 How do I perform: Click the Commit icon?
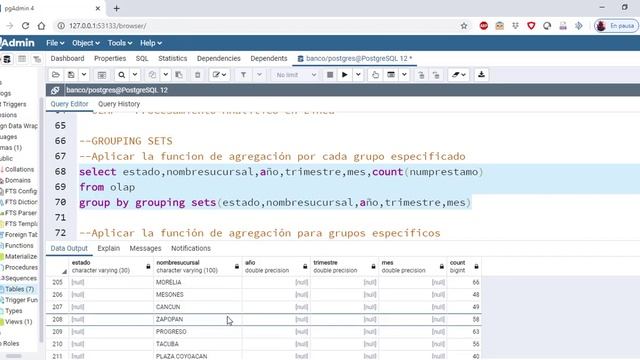[x=421, y=75]
